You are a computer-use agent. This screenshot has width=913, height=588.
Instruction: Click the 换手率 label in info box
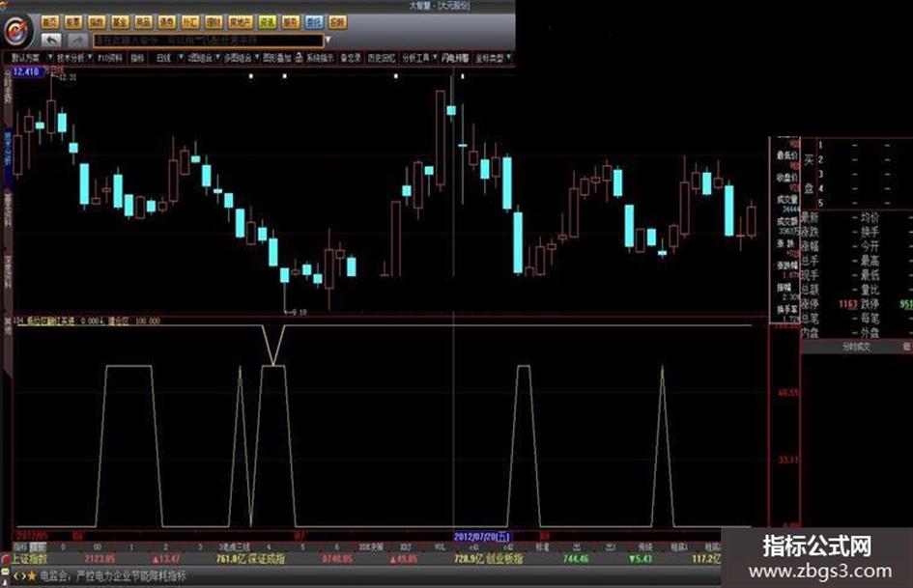point(786,310)
